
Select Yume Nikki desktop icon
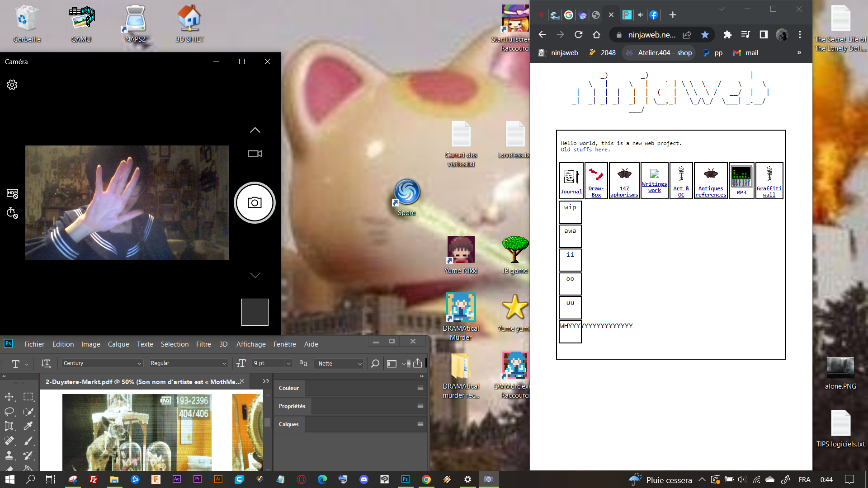pyautogui.click(x=461, y=255)
